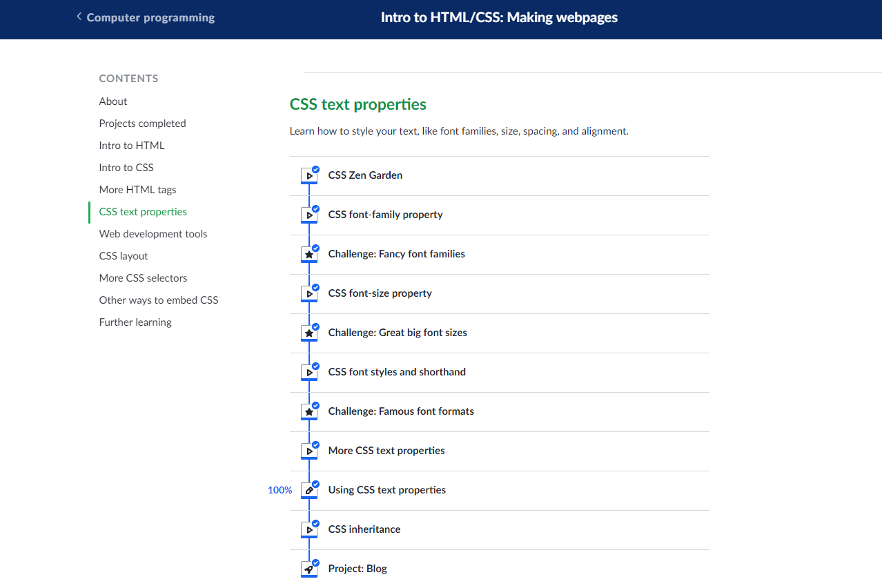
Task: Go back to Computer programming
Action: (x=150, y=17)
